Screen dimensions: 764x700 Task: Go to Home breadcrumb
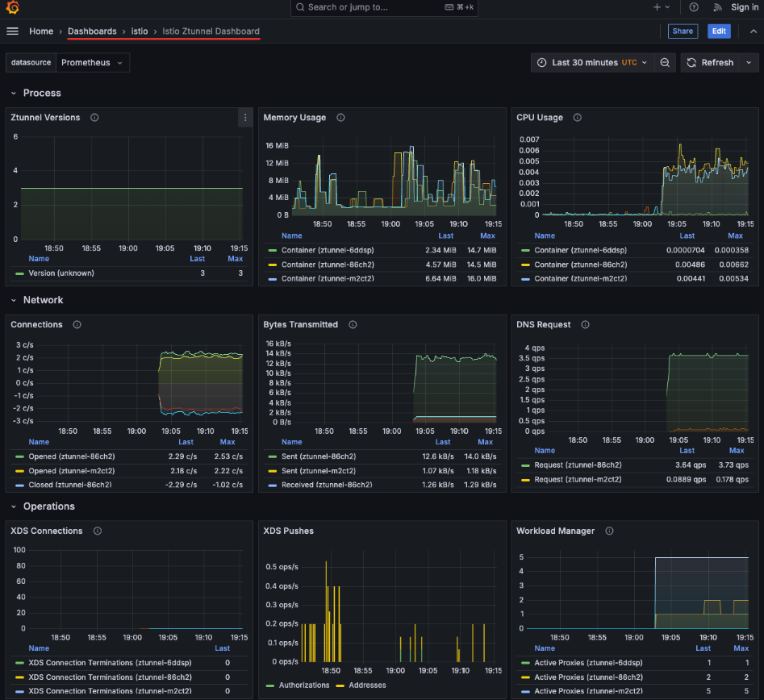coord(41,31)
